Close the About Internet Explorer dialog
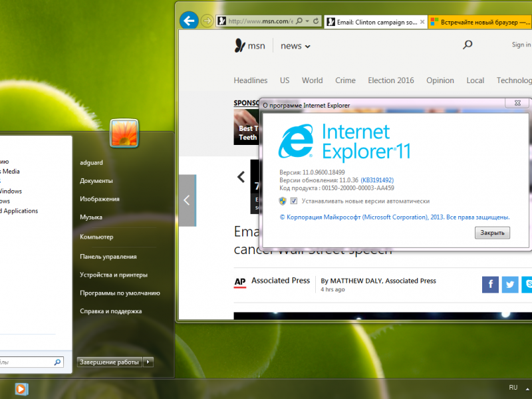The height and width of the screenshot is (399, 532). [x=517, y=103]
